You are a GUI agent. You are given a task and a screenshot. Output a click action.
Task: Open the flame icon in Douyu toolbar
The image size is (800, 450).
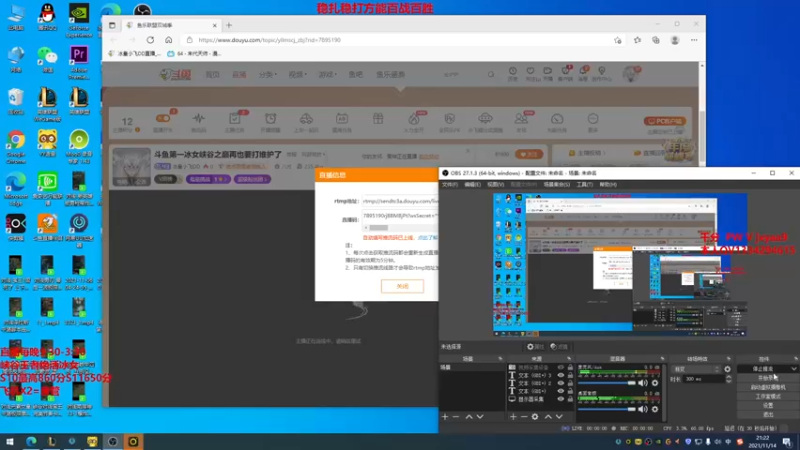[413, 119]
